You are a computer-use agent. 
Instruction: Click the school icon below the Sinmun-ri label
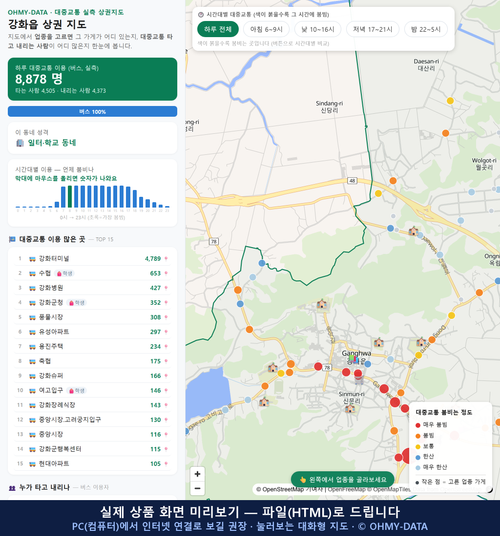pos(350,408)
